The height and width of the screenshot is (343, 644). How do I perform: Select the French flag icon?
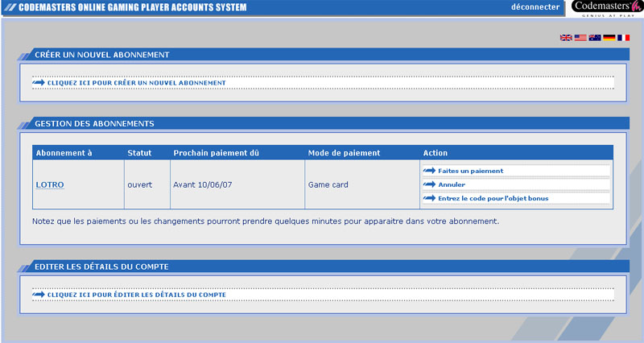point(624,38)
